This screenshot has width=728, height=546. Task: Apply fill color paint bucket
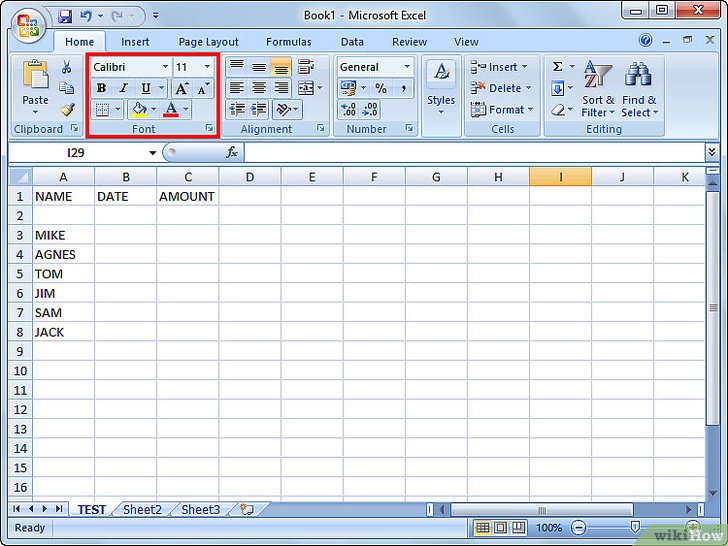[138, 110]
